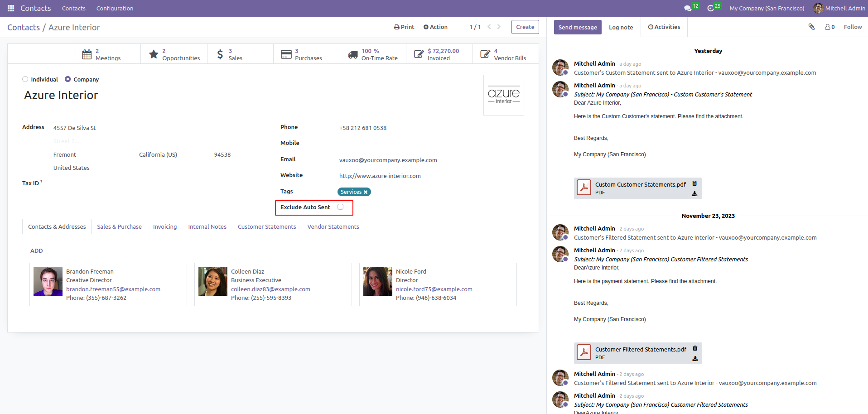Click the Follow button
This screenshot has width=868, height=414.
[853, 27]
